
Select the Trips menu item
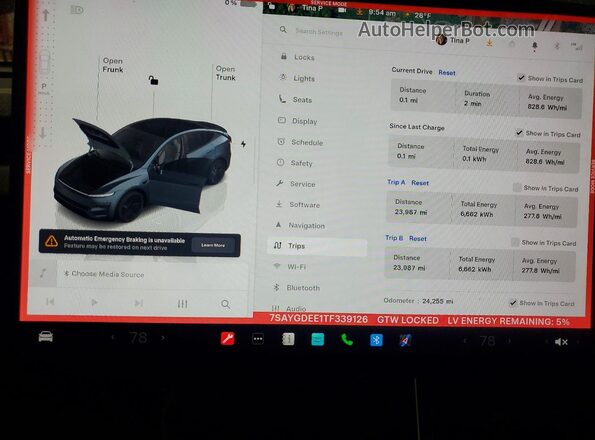click(317, 246)
